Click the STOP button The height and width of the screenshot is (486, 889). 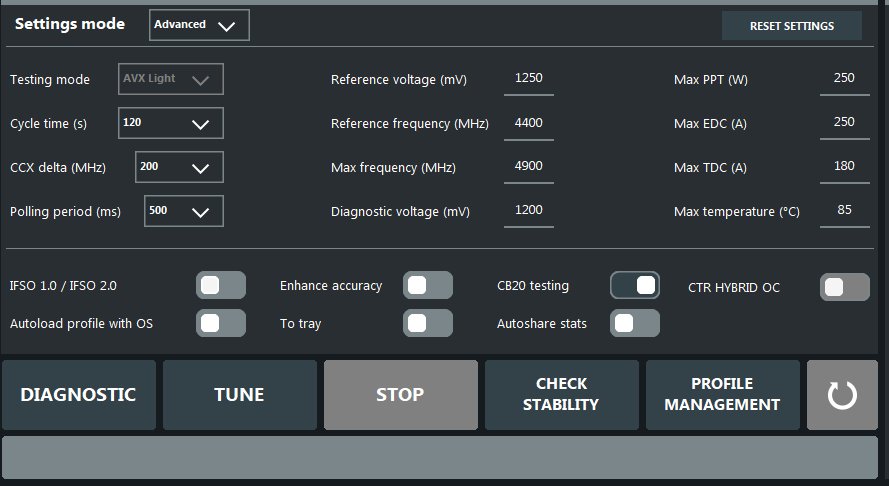[401, 395]
